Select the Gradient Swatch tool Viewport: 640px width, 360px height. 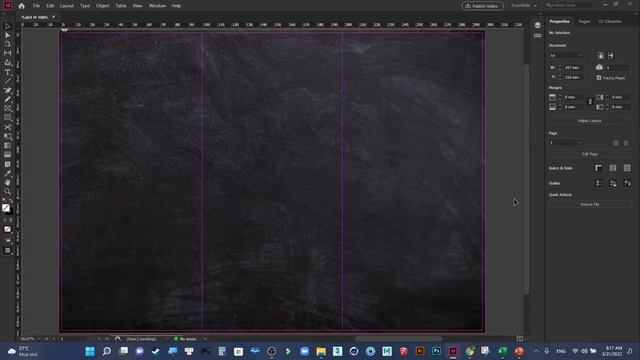[7, 146]
